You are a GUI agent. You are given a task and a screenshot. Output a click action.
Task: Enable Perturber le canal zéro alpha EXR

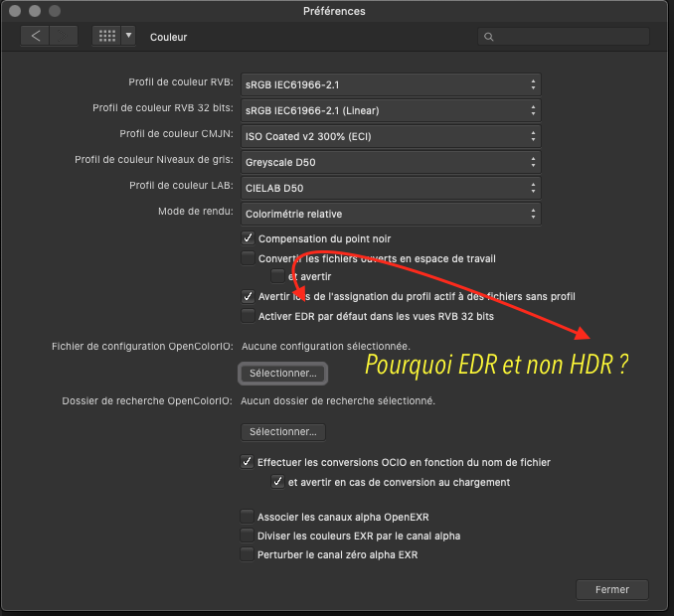pos(248,554)
